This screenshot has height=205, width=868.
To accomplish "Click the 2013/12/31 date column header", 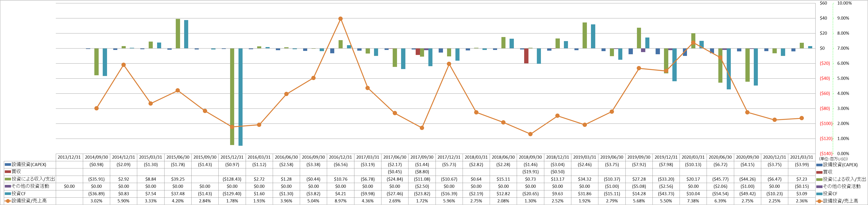I will point(69,157).
